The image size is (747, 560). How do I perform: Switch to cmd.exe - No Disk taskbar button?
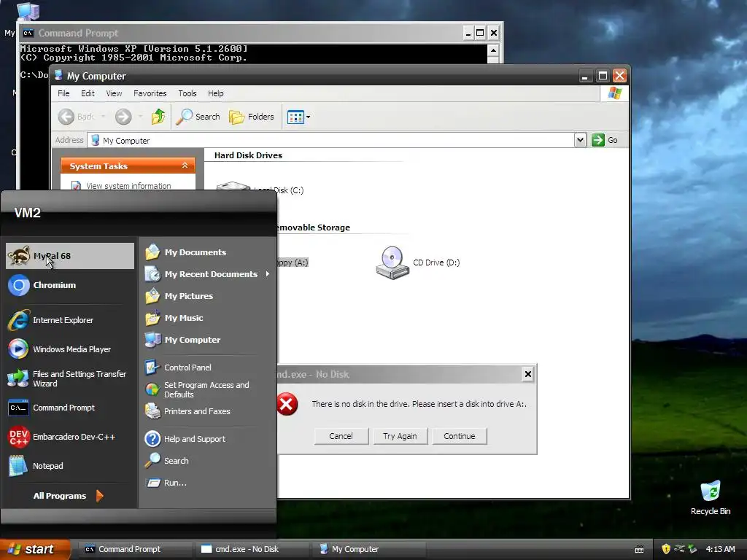click(x=252, y=549)
